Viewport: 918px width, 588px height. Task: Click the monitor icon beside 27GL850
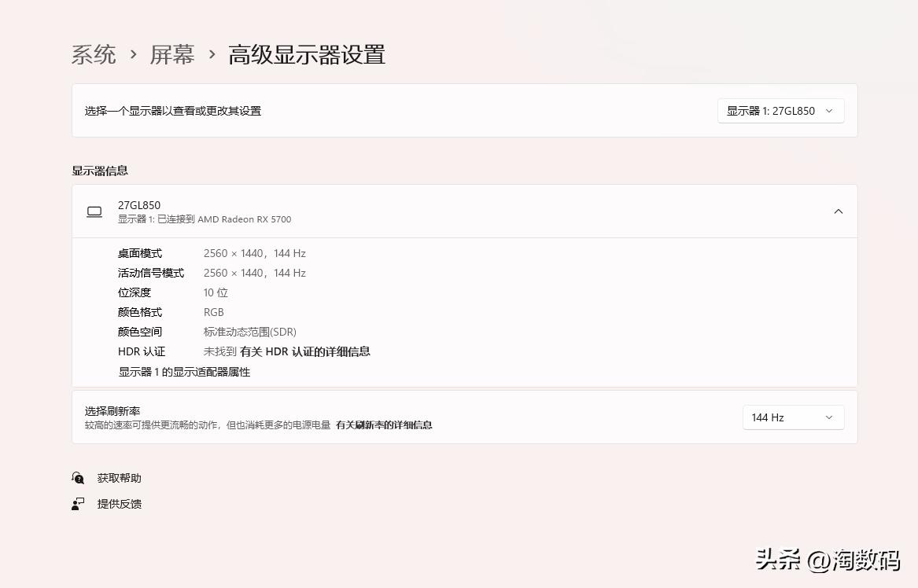coord(94,211)
